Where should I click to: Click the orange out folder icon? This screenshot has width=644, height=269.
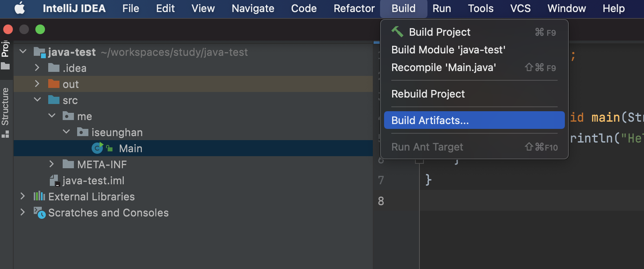click(54, 84)
